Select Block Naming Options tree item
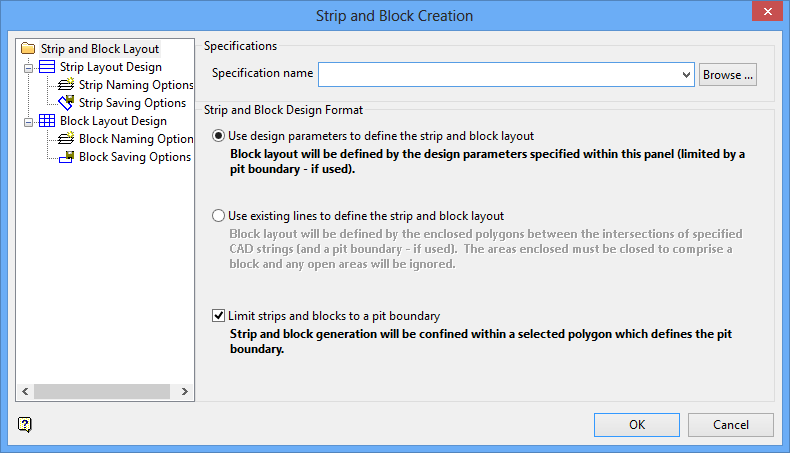This screenshot has width=790, height=453. pos(136,139)
